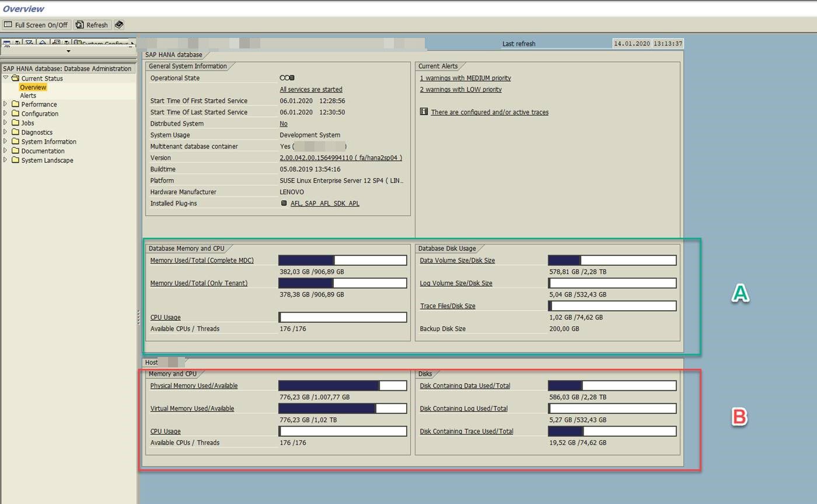Open the Version 2.00.042.00 link
Image resolution: width=817 pixels, height=504 pixels.
[x=341, y=157]
